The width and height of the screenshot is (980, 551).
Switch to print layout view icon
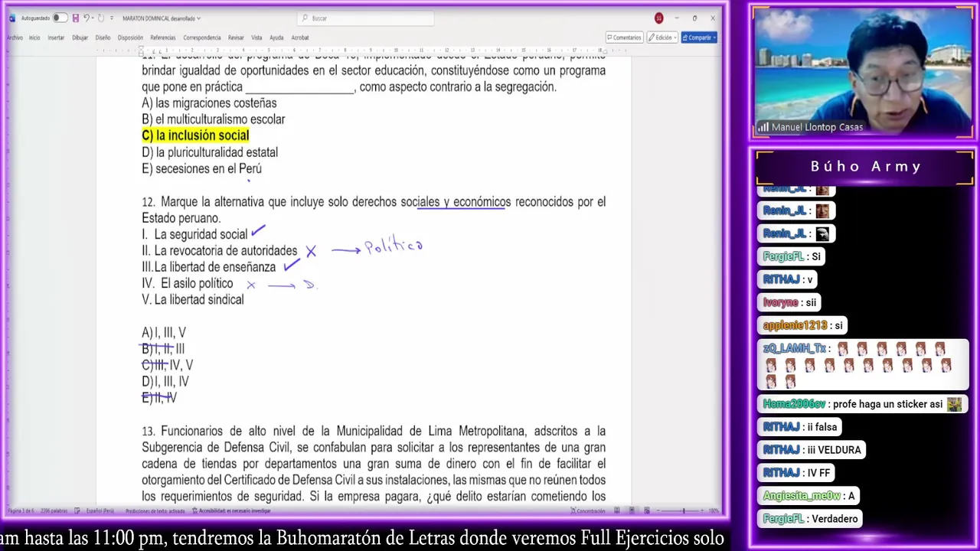click(x=632, y=510)
